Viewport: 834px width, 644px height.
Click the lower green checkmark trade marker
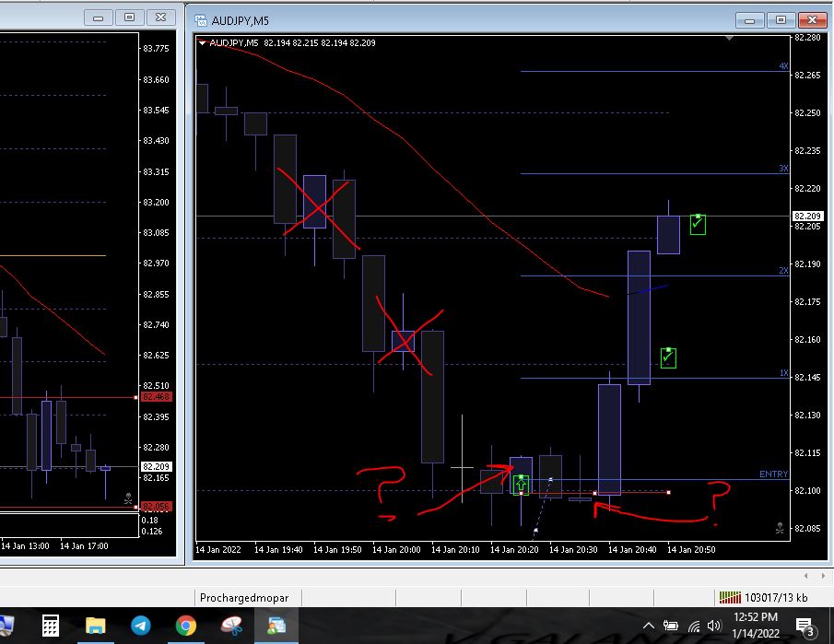(x=668, y=357)
